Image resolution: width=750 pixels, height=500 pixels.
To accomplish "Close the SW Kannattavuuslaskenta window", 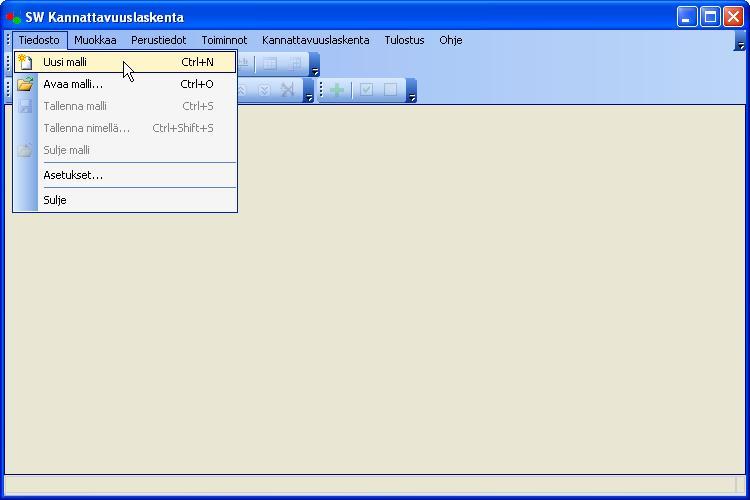I will pyautogui.click(x=733, y=17).
